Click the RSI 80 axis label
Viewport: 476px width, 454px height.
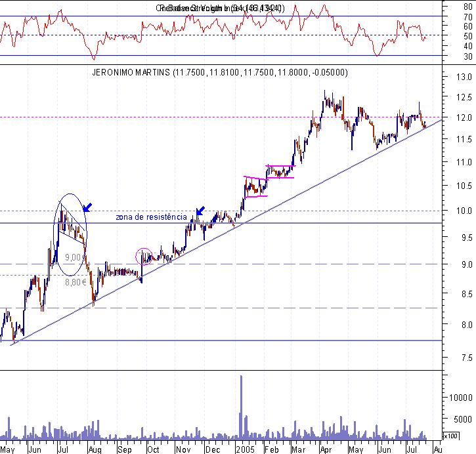tap(468, 7)
